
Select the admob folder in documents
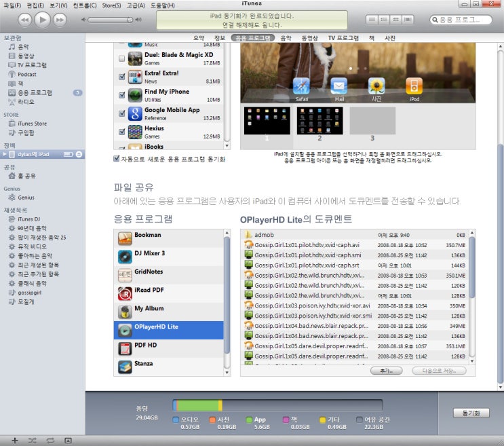point(355,235)
